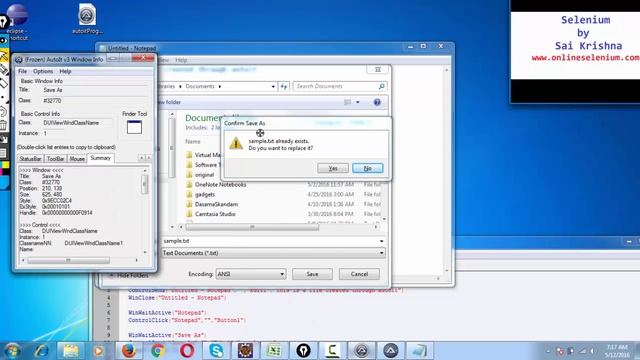Click the Save button in Save As dialog
Image resolution: width=640 pixels, height=360 pixels.
[312, 274]
